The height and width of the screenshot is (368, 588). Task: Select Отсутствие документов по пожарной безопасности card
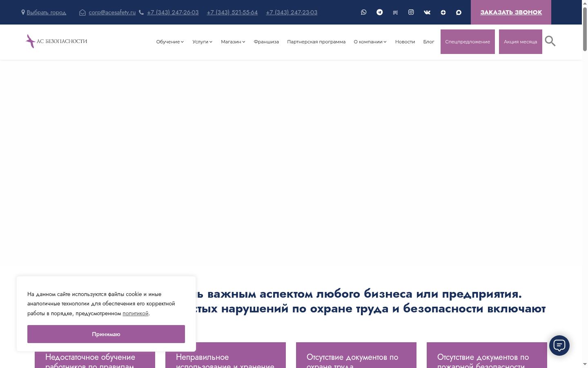pyautogui.click(x=487, y=355)
